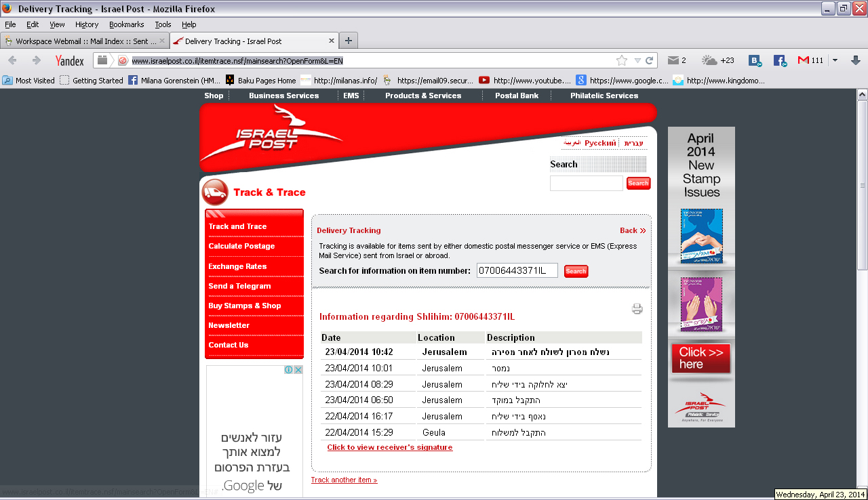Open a new browser tab
The image size is (868, 500).
pyautogui.click(x=349, y=41)
